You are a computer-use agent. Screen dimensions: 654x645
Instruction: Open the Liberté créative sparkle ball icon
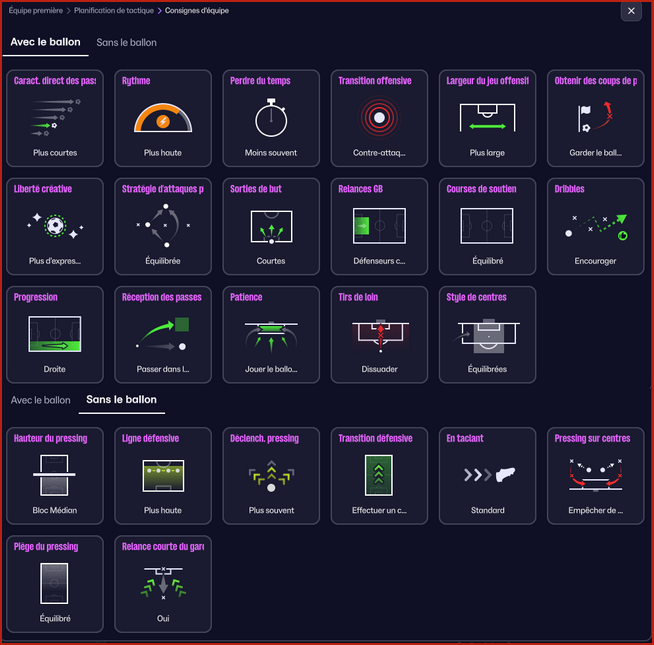click(x=55, y=227)
